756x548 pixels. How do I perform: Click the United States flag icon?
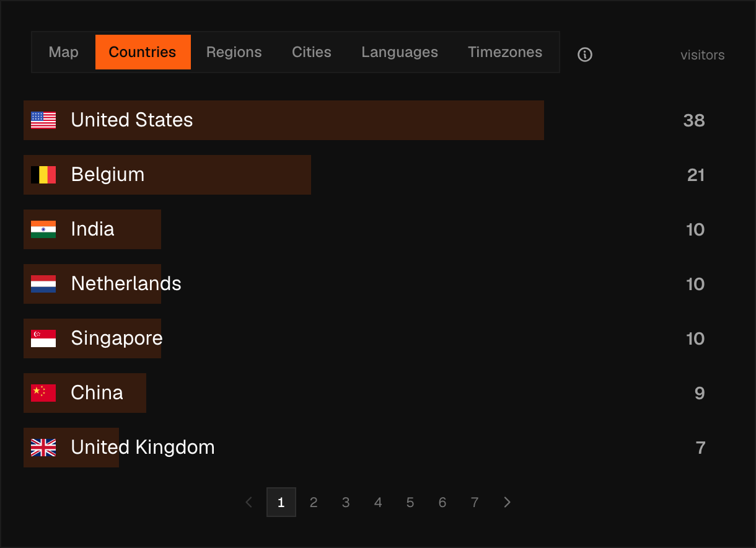(x=43, y=120)
